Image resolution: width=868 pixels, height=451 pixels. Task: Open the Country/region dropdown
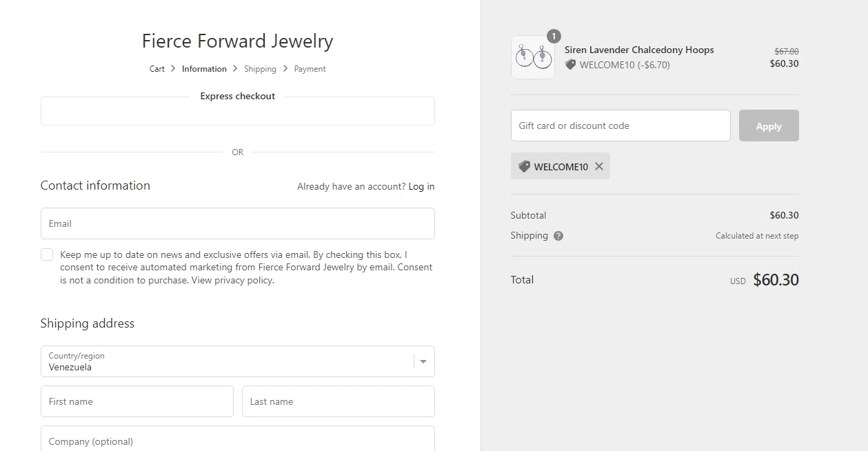[237, 361]
